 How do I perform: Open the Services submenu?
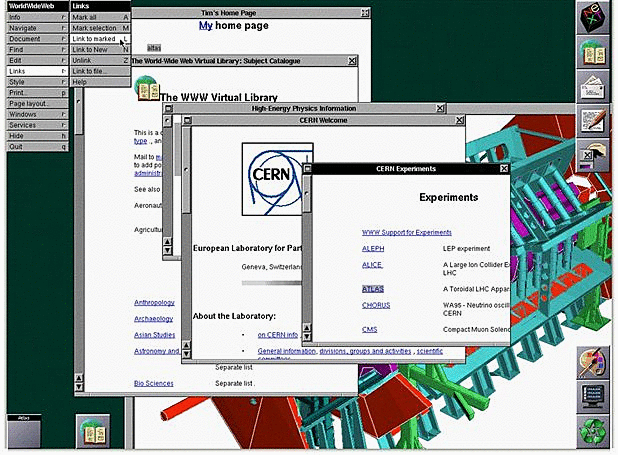click(x=37, y=125)
